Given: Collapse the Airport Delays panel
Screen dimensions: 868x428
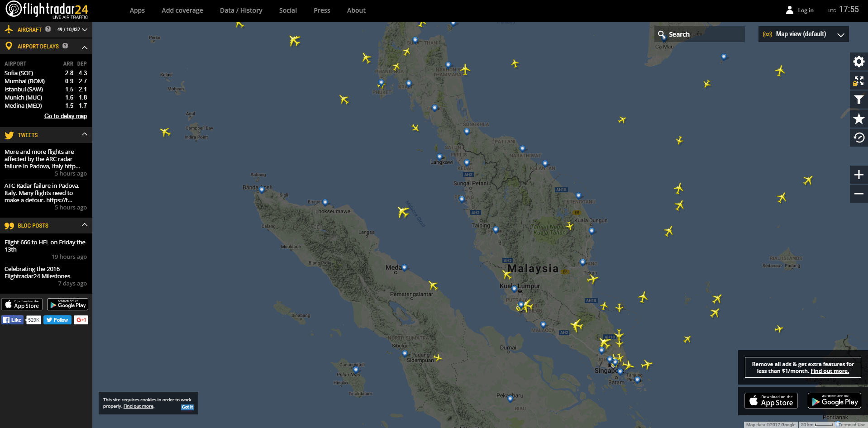Looking at the screenshot, I should tap(85, 47).
